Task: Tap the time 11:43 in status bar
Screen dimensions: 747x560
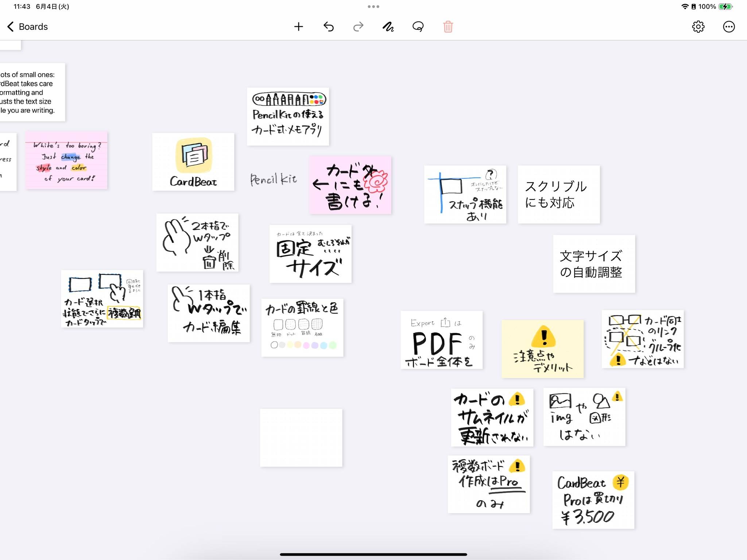Action: [x=22, y=7]
